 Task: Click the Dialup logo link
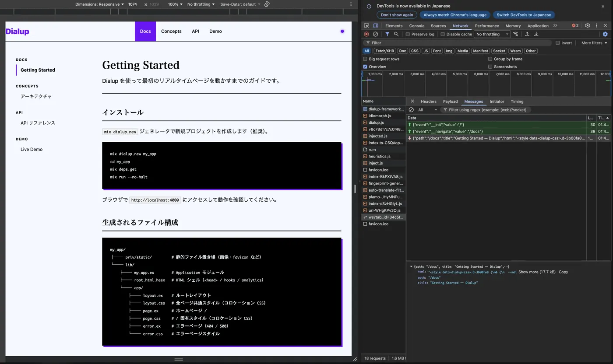(17, 31)
